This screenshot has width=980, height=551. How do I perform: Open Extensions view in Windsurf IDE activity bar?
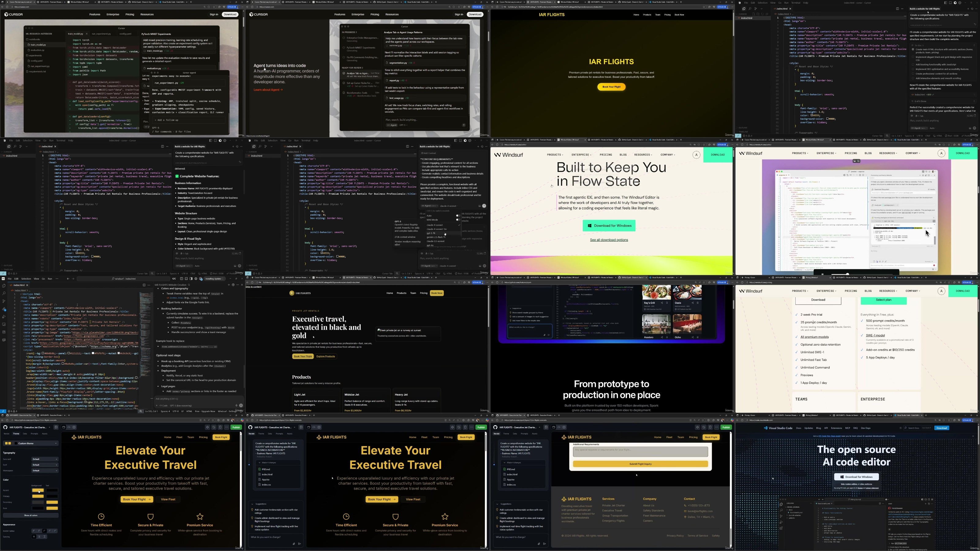click(x=4, y=332)
